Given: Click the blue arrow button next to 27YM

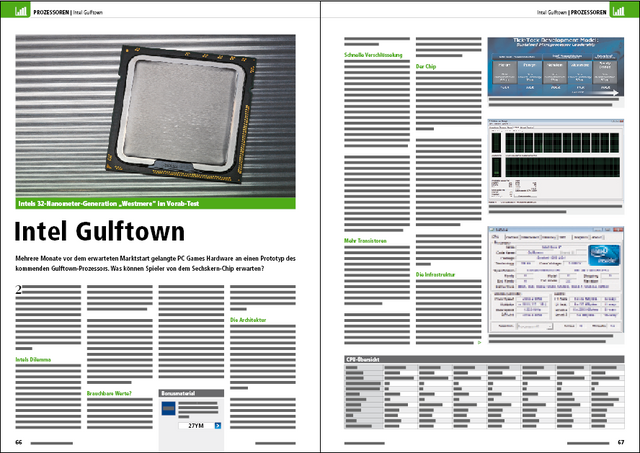Looking at the screenshot, I should point(218,426).
